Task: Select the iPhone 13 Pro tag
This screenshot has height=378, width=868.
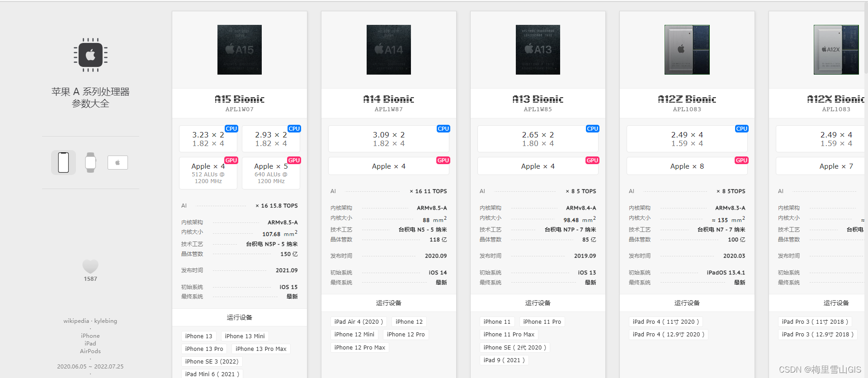Action: click(x=204, y=349)
